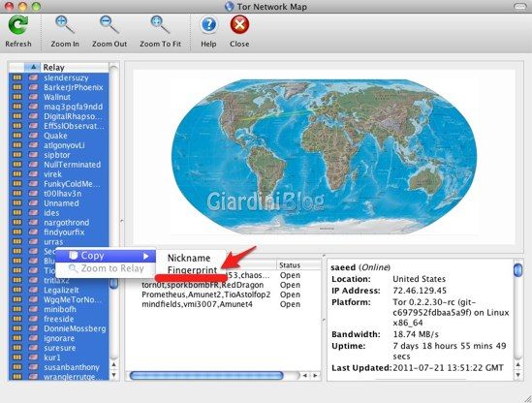532x403 pixels.
Task: Click the relay list's scroll-down arrow
Action: pyautogui.click(x=114, y=375)
